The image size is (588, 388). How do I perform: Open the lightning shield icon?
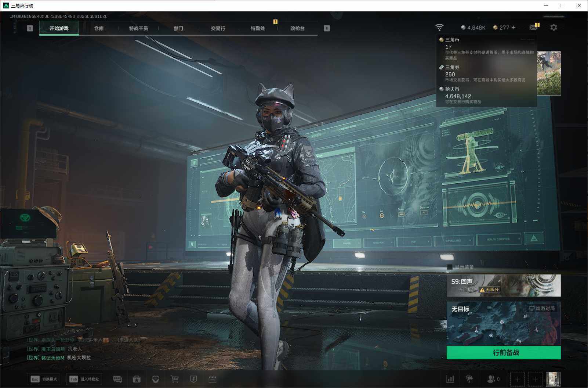[x=193, y=379]
